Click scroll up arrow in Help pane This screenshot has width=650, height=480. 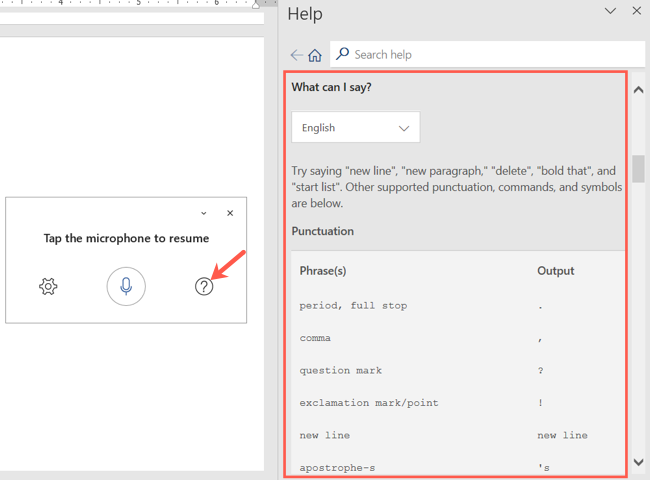(638, 90)
